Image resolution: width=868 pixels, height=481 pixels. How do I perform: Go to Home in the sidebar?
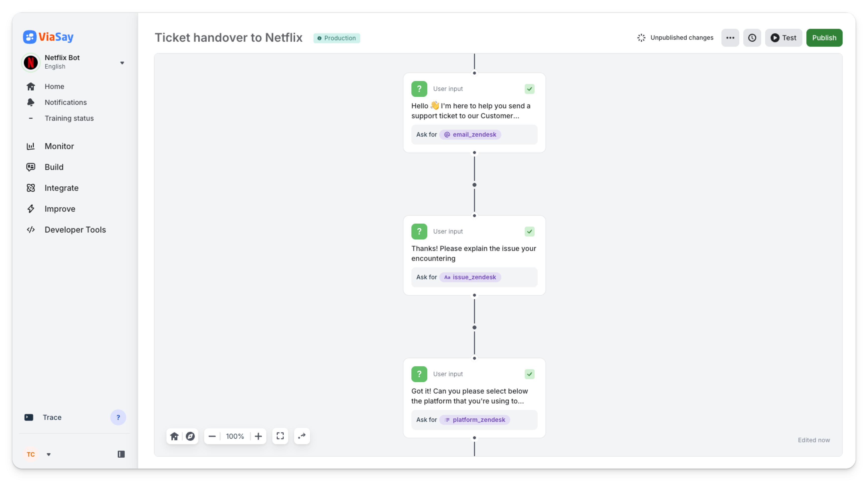(x=54, y=86)
